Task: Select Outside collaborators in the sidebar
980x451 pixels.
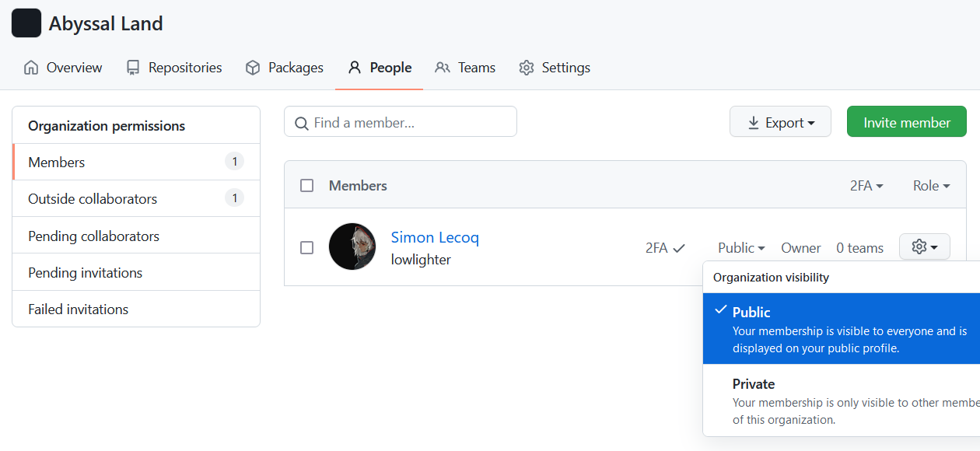Action: pyautogui.click(x=92, y=198)
